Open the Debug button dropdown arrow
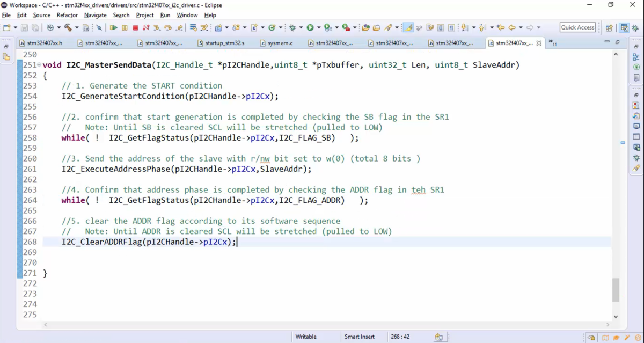 (301, 27)
